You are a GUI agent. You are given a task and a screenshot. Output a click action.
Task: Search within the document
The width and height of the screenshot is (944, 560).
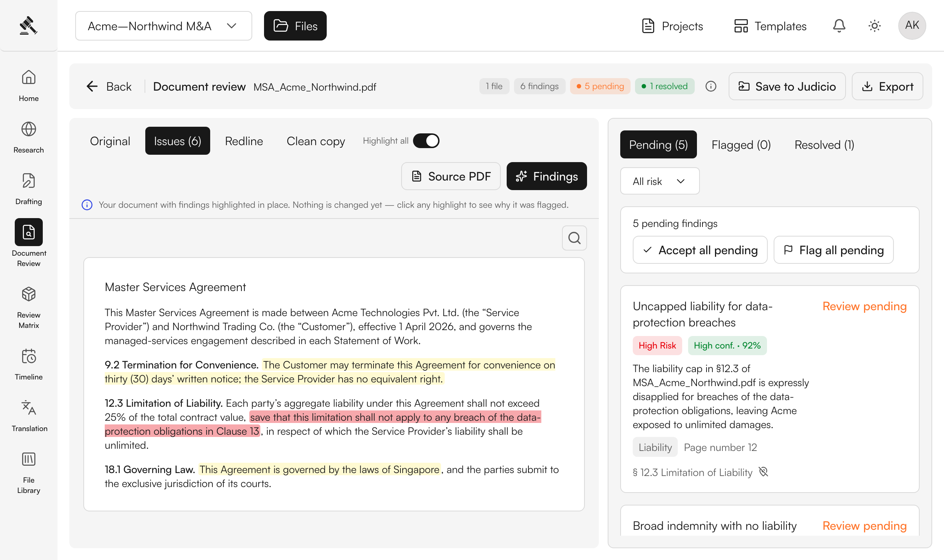point(575,238)
